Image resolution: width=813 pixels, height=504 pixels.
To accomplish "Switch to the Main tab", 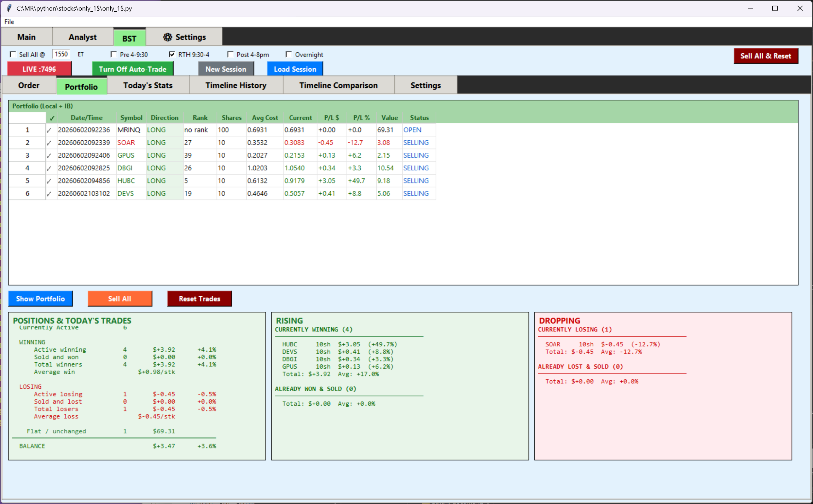I will pyautogui.click(x=27, y=37).
